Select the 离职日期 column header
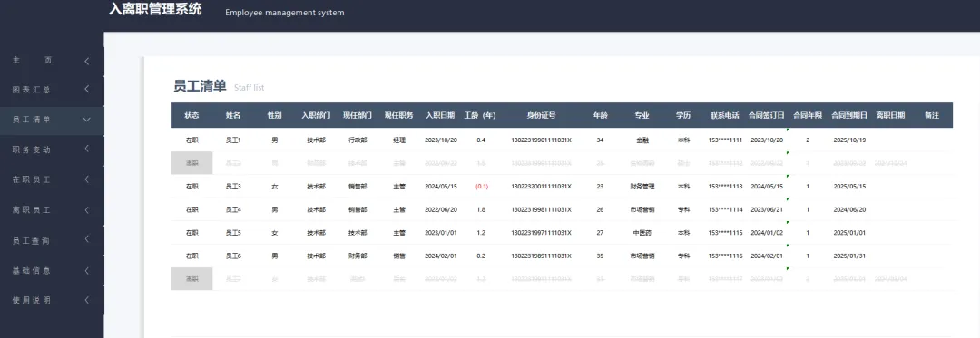This screenshot has width=980, height=338. pyautogui.click(x=891, y=115)
